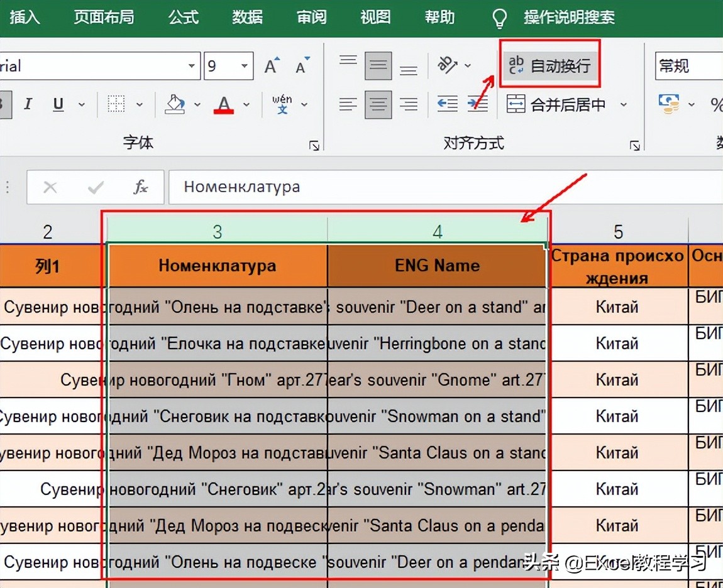Click the 操作说明搜索 search box
The width and height of the screenshot is (723, 588).
pyautogui.click(x=569, y=18)
